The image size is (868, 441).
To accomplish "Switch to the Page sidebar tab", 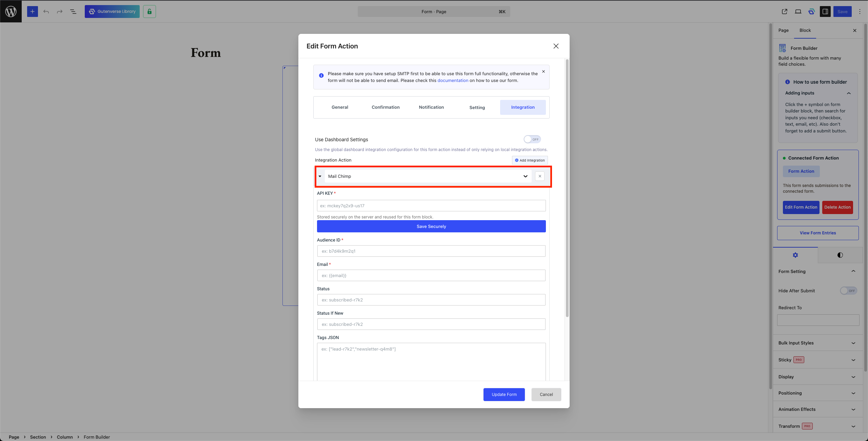I will tap(783, 30).
